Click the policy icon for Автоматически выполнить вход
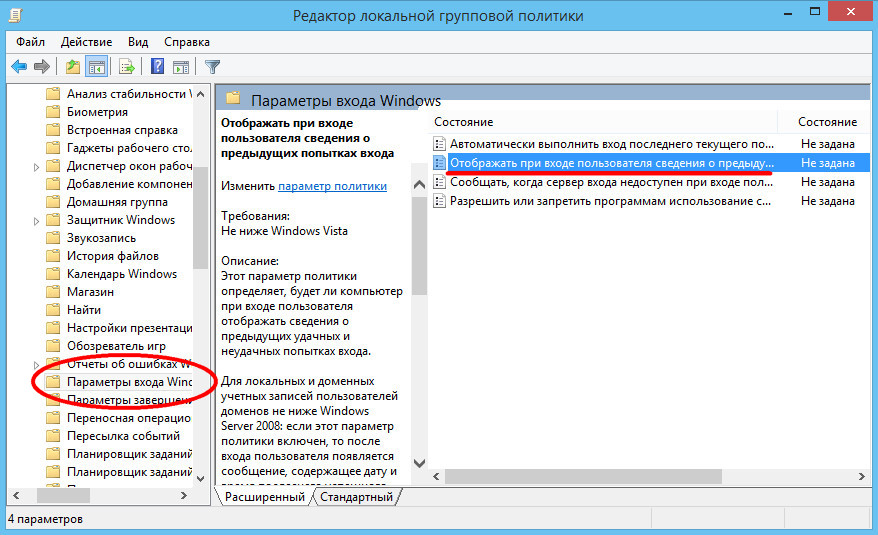Viewport: 878px width, 535px height. coord(440,144)
